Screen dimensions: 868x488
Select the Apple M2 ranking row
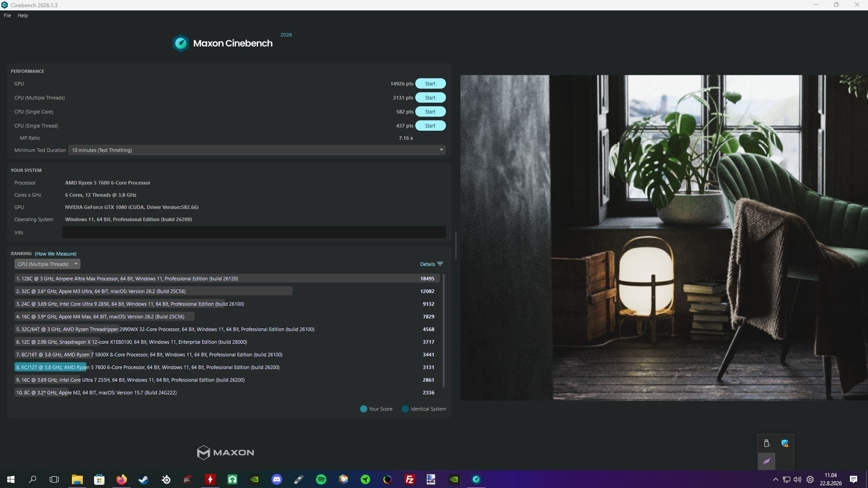click(x=227, y=393)
